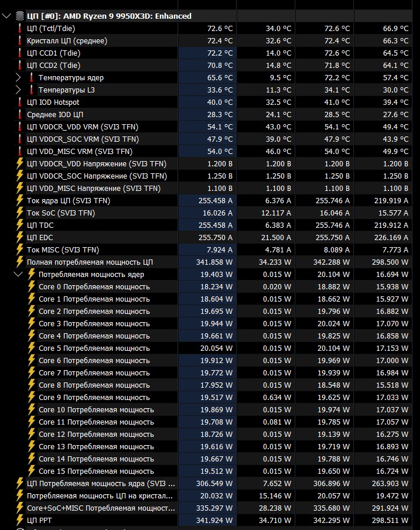Image resolution: width=420 pixels, height=530 pixels.
Task: Click lightning icon next to ЦП TDC
Action: tap(20, 225)
